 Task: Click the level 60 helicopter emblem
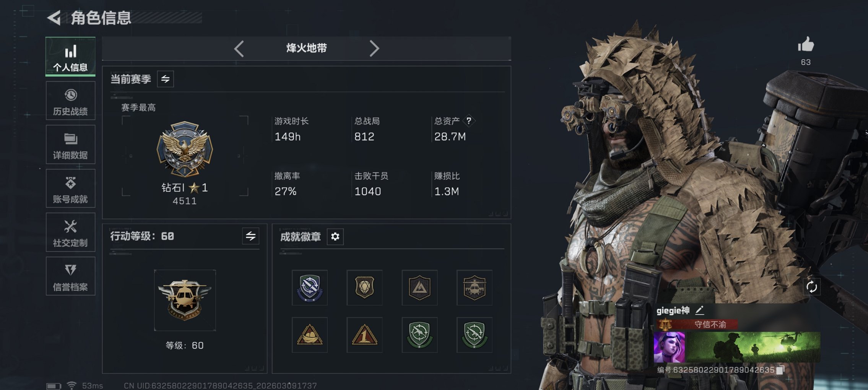tap(185, 300)
